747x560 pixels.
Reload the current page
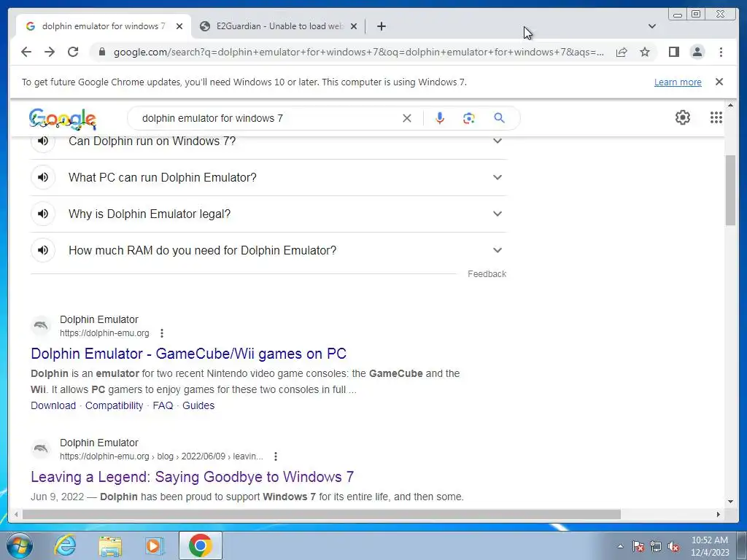click(73, 52)
